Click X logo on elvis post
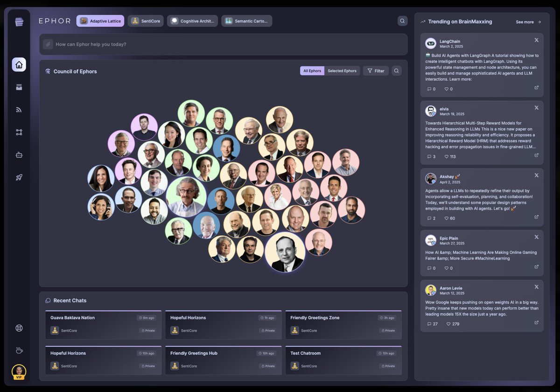The height and width of the screenshot is (392, 560). point(536,108)
